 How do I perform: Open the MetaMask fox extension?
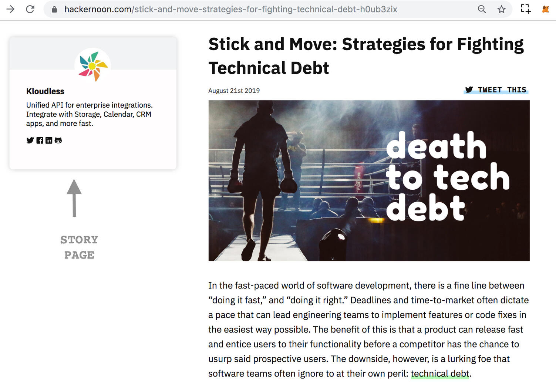click(x=546, y=9)
